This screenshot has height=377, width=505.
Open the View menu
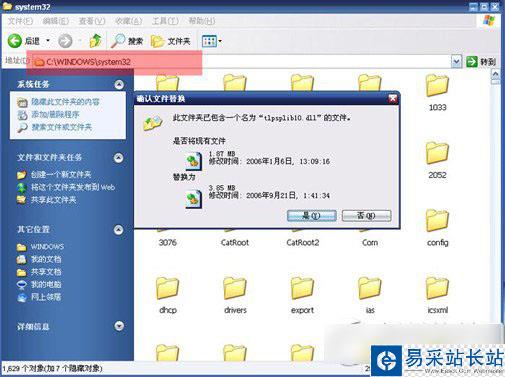(x=92, y=21)
